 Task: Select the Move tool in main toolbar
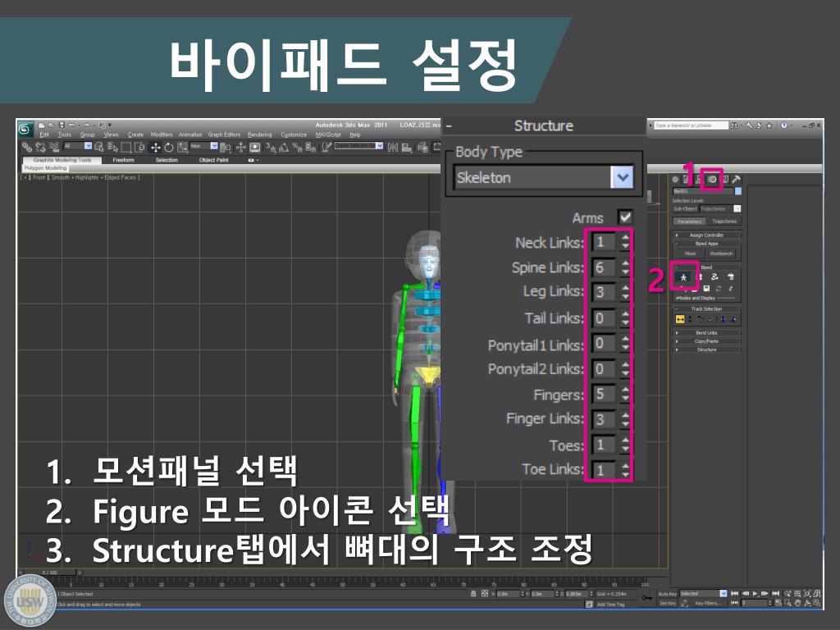155,148
